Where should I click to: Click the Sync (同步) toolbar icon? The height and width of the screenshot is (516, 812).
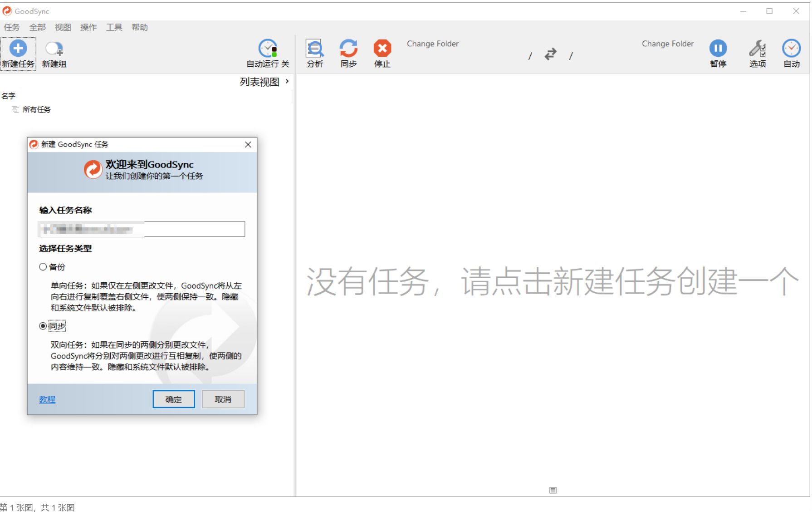pos(348,48)
